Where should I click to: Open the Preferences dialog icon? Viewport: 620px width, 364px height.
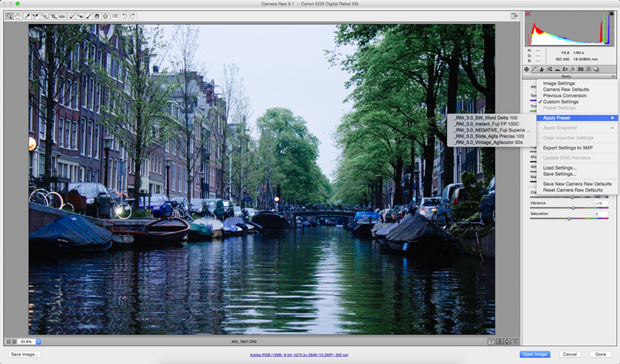115,15
